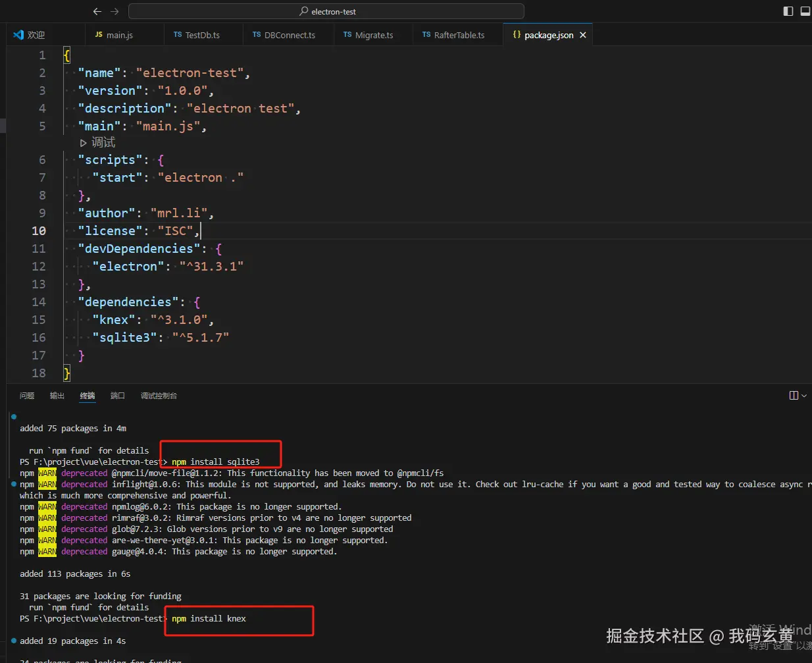Click the "electron-test" value on line 2
812x663 pixels.
(190, 73)
